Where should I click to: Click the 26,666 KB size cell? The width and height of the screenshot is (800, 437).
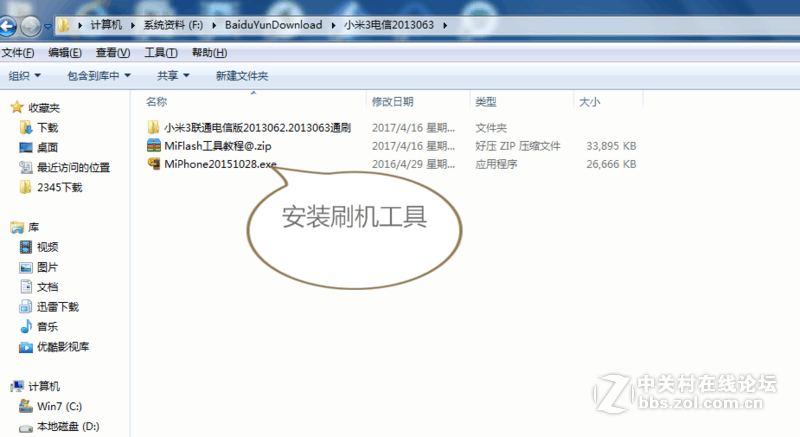click(611, 164)
